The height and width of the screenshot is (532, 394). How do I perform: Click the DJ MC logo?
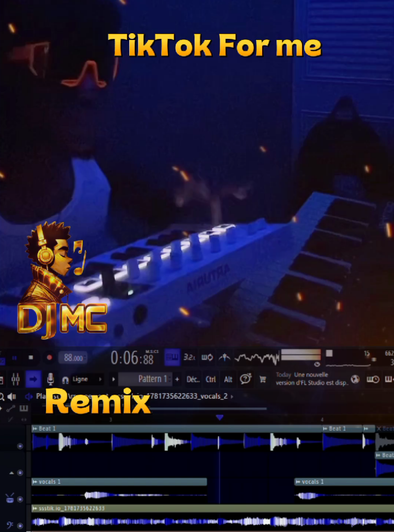[62, 280]
